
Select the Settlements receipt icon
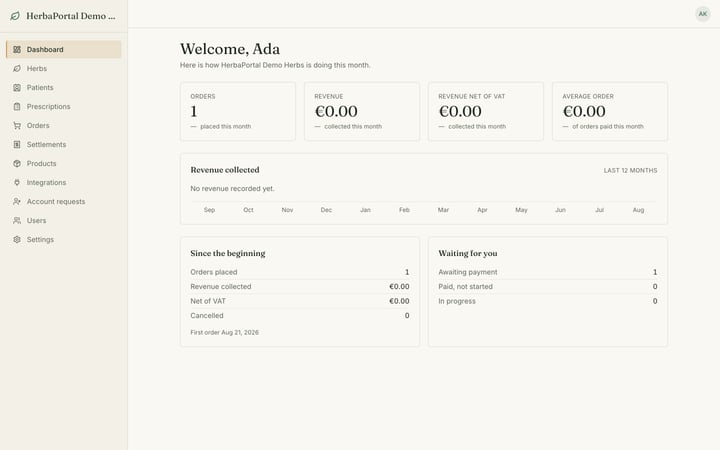pyautogui.click(x=17, y=144)
